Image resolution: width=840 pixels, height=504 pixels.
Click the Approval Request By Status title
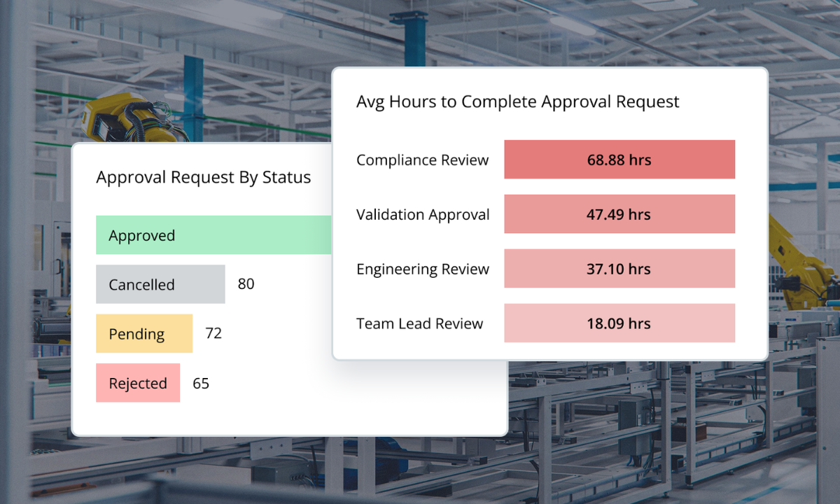point(204,177)
